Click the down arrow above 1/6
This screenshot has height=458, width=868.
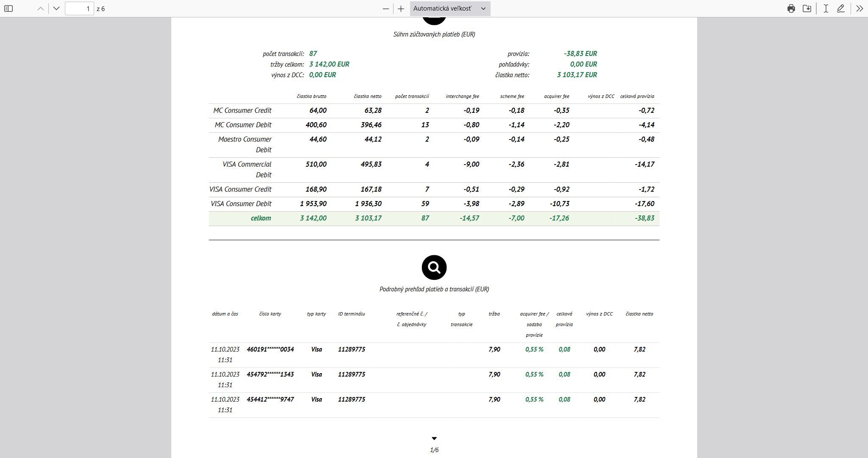point(434,438)
